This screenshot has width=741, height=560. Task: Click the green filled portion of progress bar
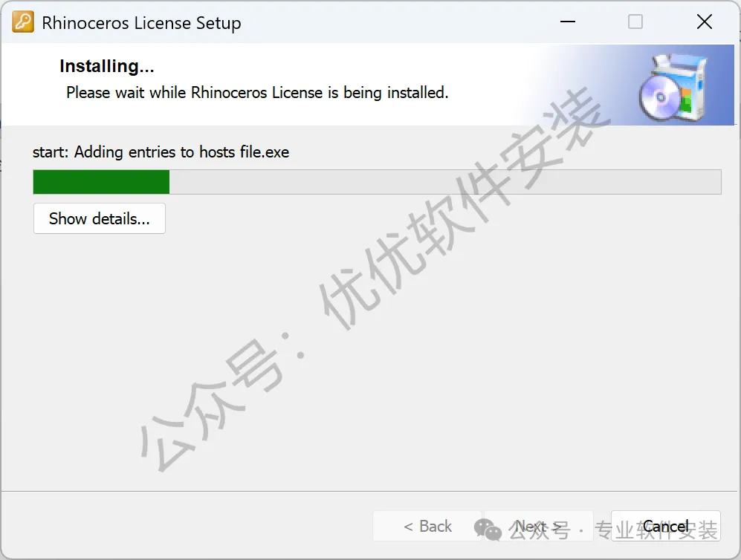101,182
